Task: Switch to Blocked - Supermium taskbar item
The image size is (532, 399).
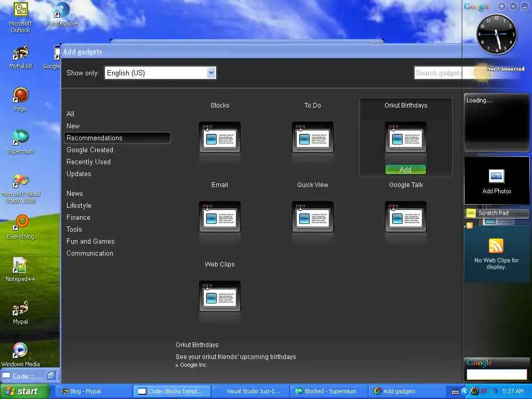Action: tap(329, 391)
